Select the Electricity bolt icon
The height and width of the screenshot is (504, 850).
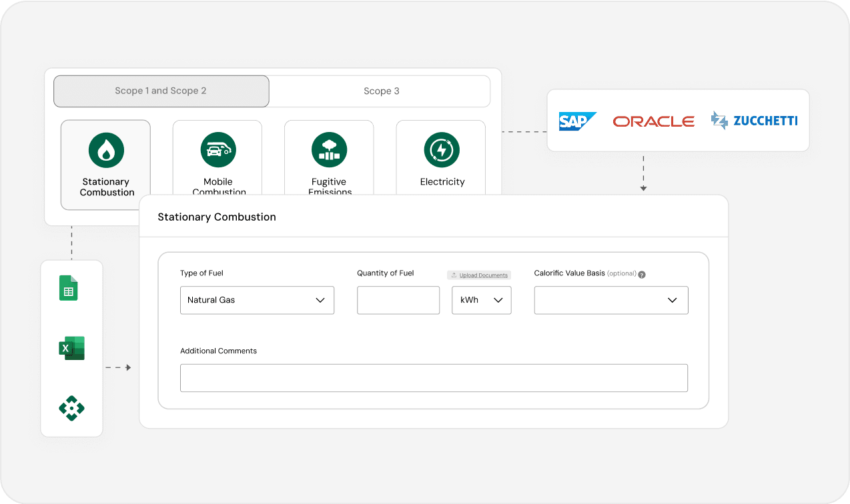[x=442, y=150]
